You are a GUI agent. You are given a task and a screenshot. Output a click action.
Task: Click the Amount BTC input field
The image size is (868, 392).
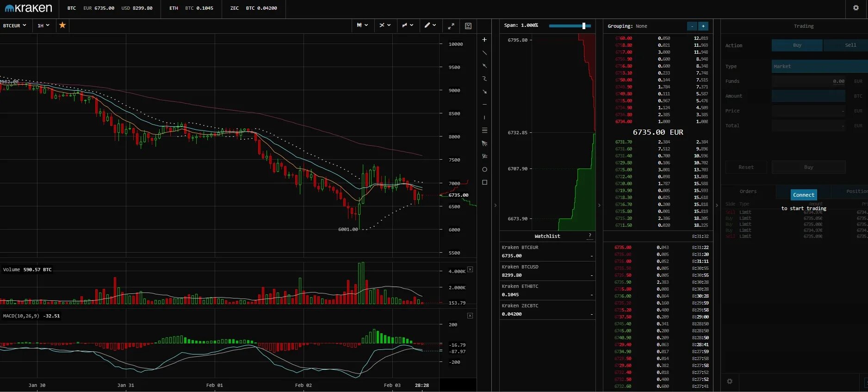(x=808, y=96)
